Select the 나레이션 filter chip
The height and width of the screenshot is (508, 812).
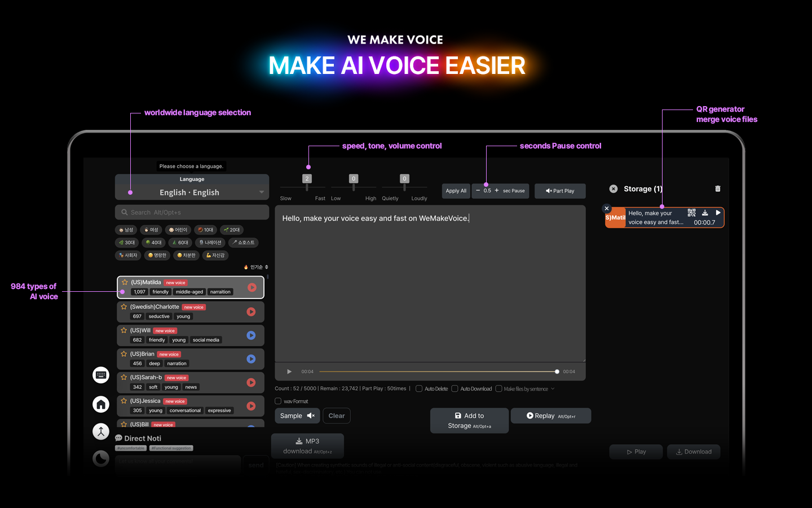tap(210, 243)
